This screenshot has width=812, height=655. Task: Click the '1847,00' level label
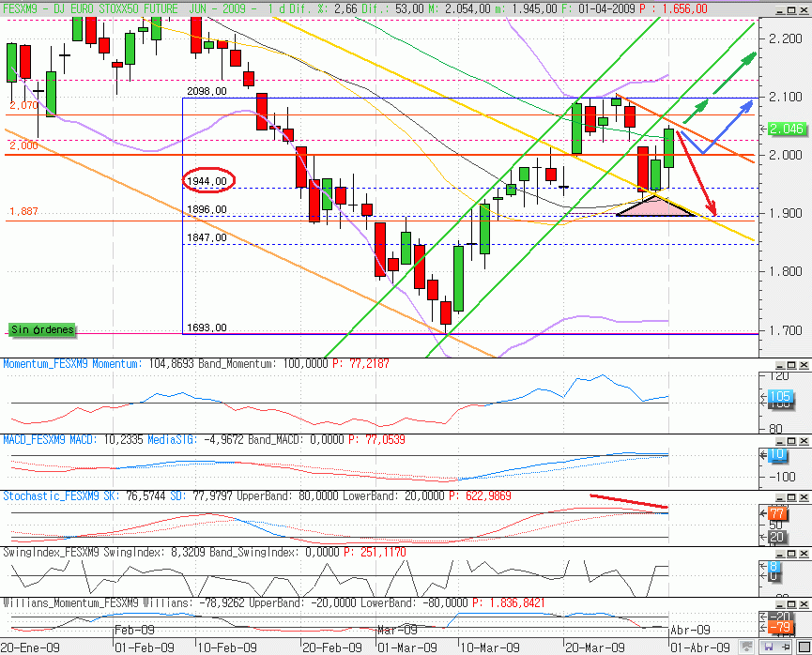point(207,237)
